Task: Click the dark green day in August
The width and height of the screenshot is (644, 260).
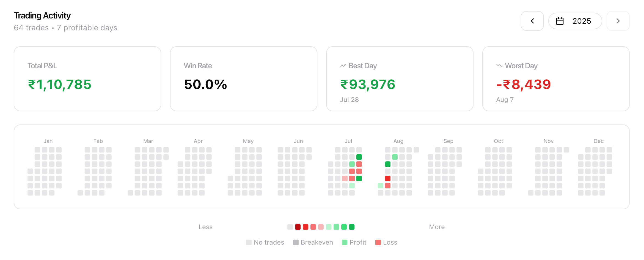Action: click(388, 164)
